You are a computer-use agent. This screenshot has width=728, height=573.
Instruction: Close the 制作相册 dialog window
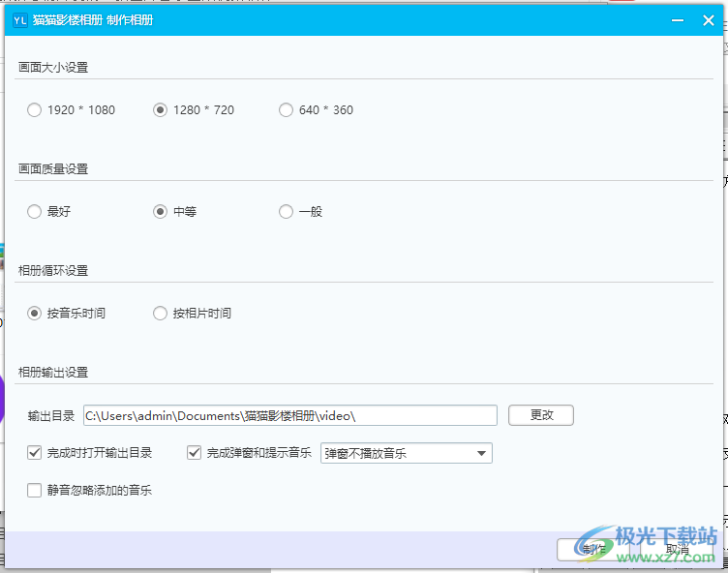tap(707, 19)
